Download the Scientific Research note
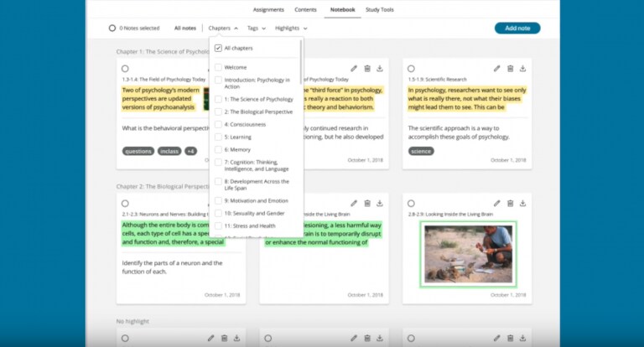 coord(523,68)
